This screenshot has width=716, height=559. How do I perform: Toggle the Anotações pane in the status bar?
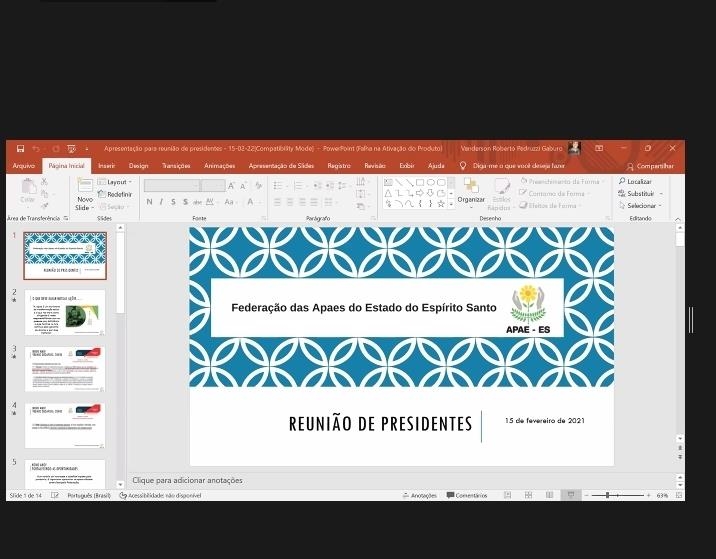coord(420,496)
